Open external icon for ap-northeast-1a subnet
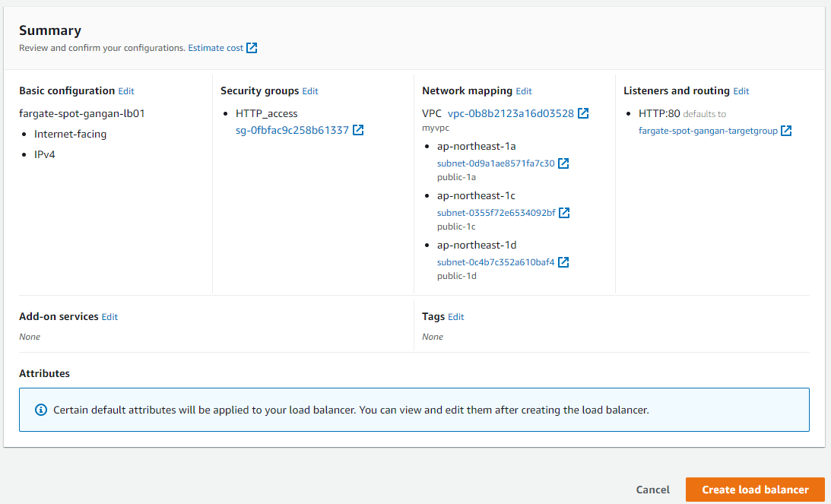The height and width of the screenshot is (504, 831). tap(563, 163)
